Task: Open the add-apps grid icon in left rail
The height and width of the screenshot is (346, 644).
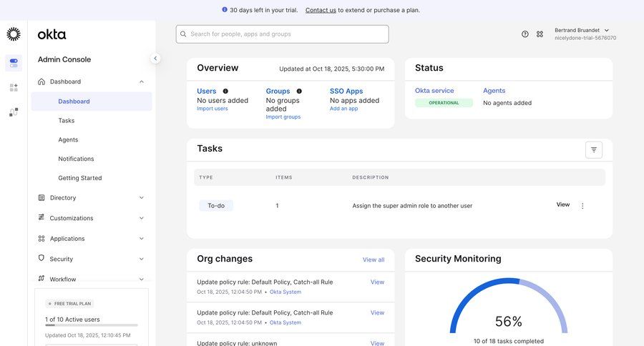Action: coord(14,87)
